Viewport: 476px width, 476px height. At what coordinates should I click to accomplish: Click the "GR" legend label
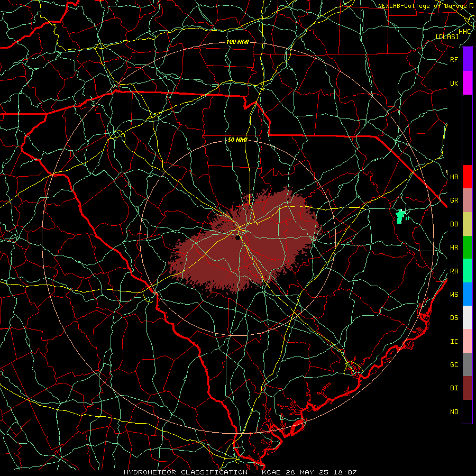[x=454, y=200]
